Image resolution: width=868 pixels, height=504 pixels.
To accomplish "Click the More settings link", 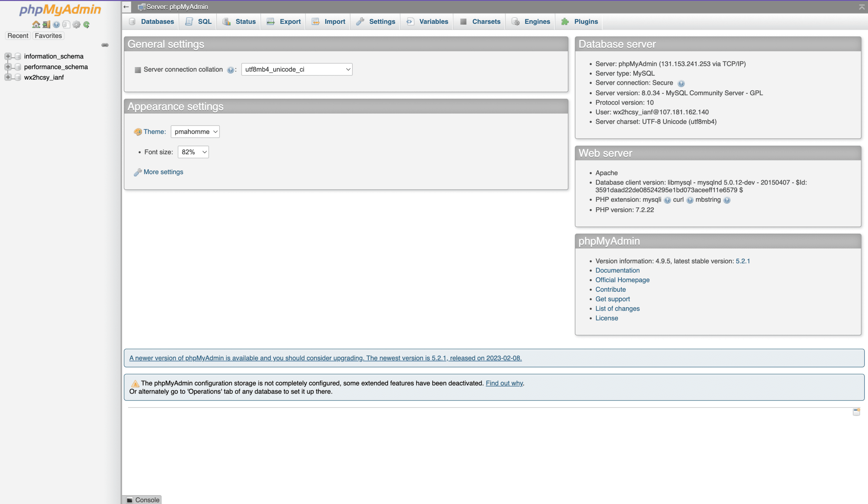I will pos(163,172).
